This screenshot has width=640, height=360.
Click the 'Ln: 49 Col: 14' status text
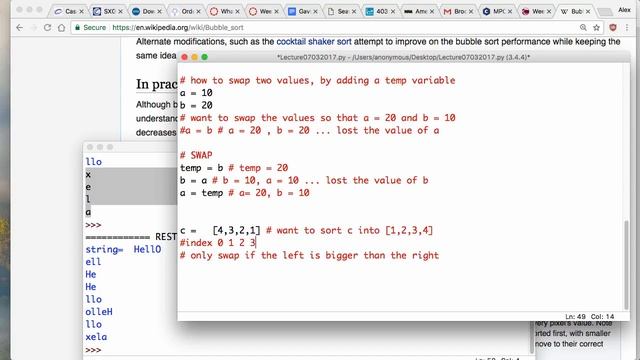pos(589,317)
